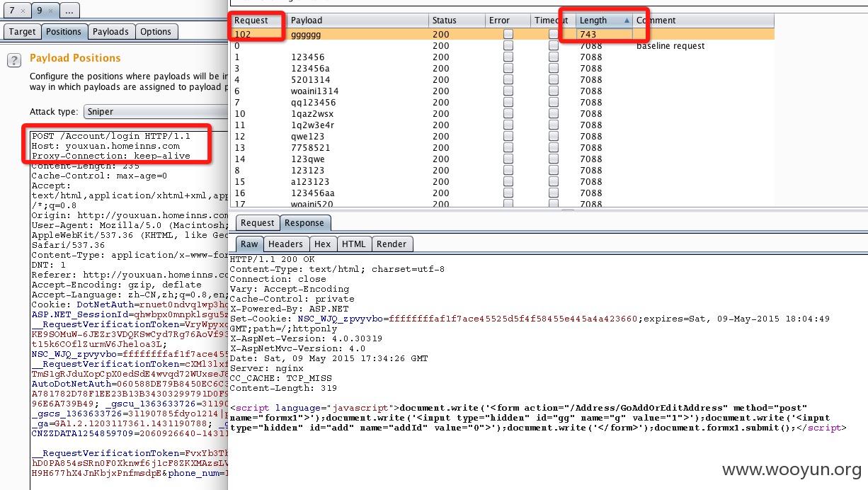Click the "Host: youxuan.homeinns.com" header line
Viewport: 868px width, 490px height.
[x=105, y=146]
